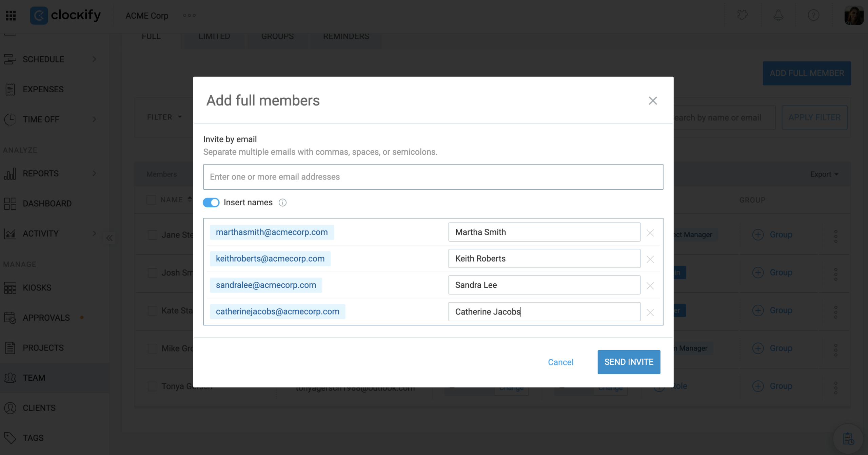
Task: Open the bottom-right clipboard widget icon
Action: 848,438
